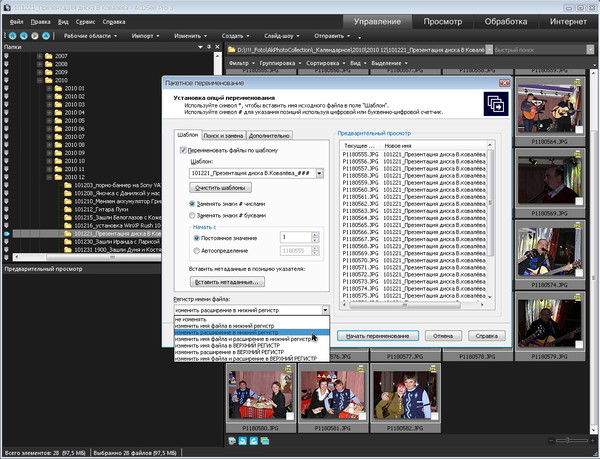
Task: Increase the start value with stepper up arrow
Action: click(x=315, y=235)
